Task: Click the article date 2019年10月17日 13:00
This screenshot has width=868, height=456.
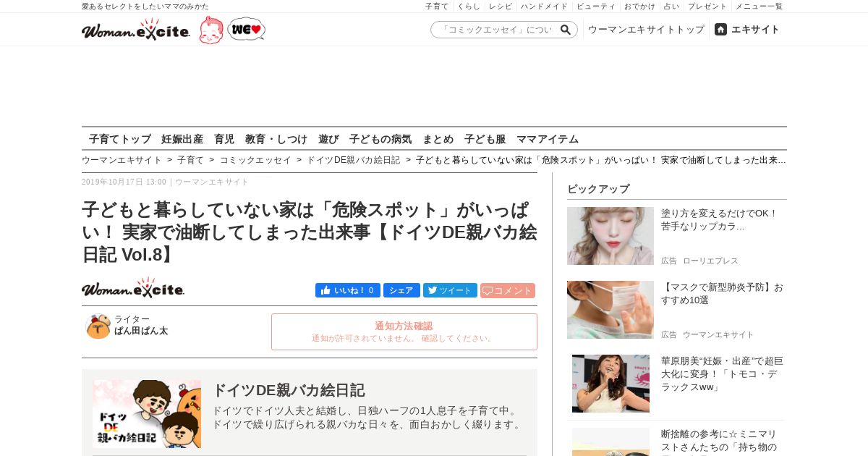Action: tap(124, 182)
